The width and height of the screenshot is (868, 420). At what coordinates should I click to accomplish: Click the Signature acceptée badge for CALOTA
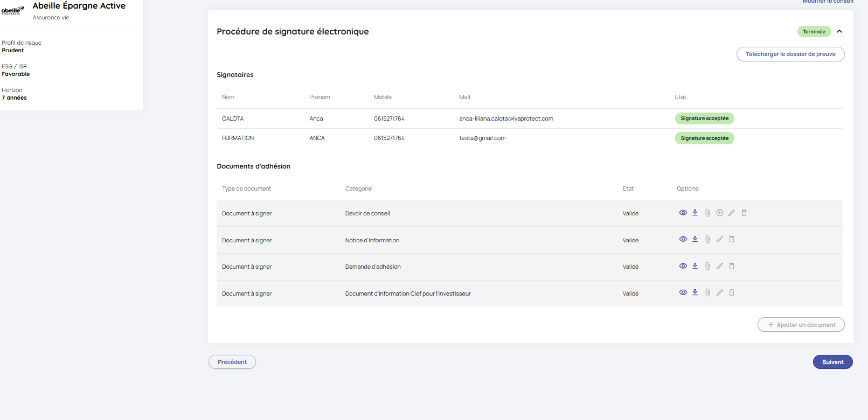pyautogui.click(x=704, y=118)
